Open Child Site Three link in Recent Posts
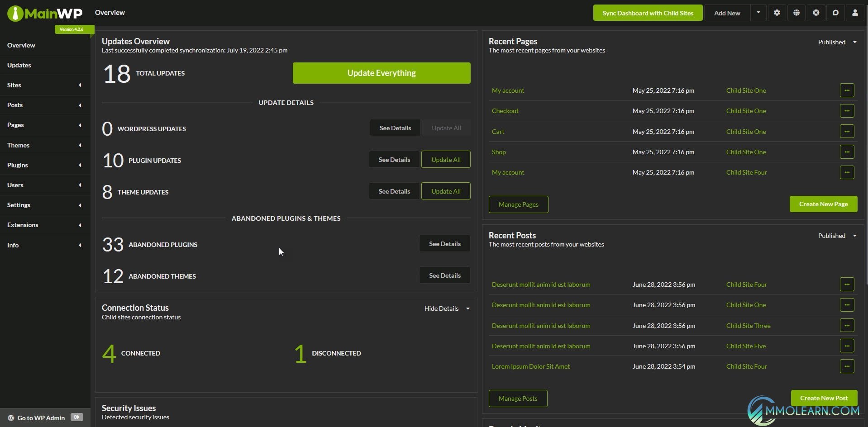This screenshot has height=427, width=868. [x=748, y=326]
